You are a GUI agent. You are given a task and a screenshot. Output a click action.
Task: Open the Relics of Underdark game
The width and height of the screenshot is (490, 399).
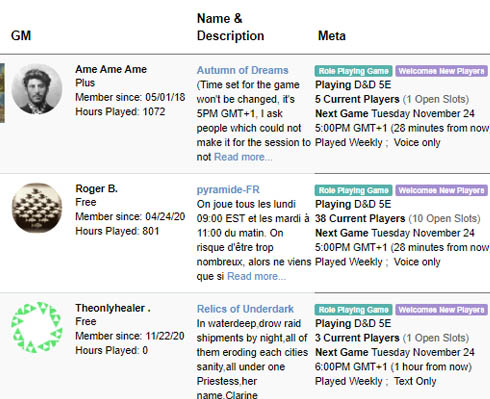[x=245, y=309]
